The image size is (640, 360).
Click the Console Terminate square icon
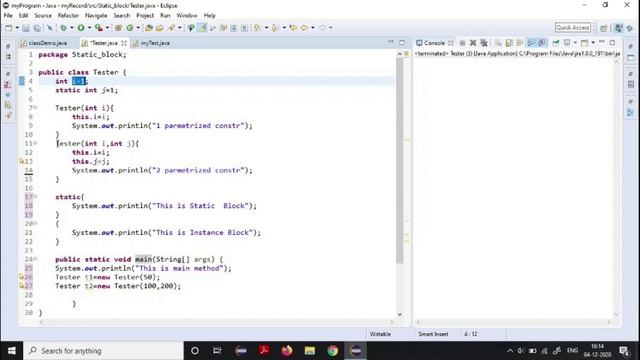coord(462,43)
